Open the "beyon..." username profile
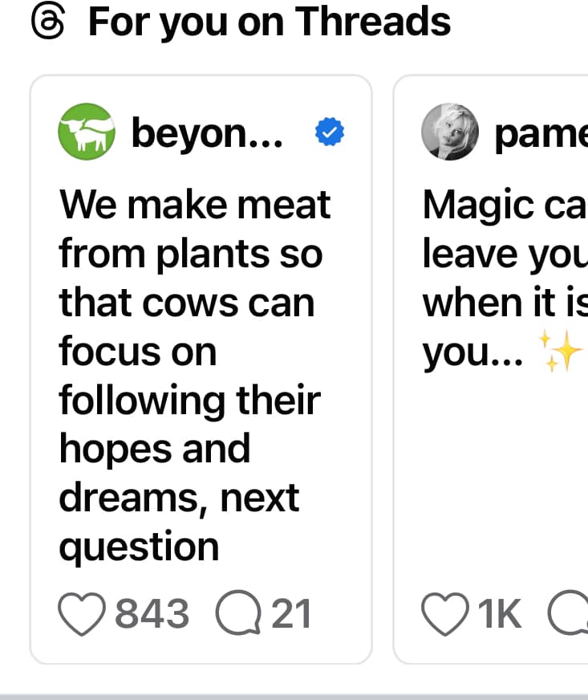Viewport: 588px width, 700px height. point(207,133)
